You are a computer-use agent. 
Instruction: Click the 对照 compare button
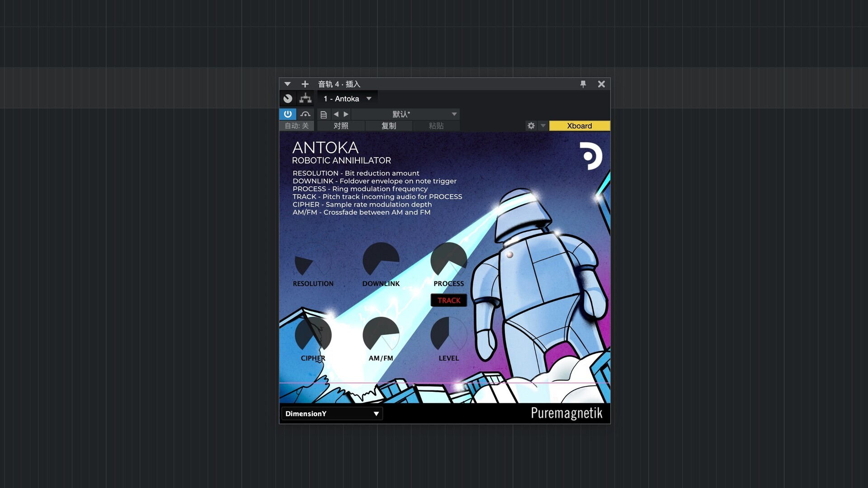coord(341,126)
